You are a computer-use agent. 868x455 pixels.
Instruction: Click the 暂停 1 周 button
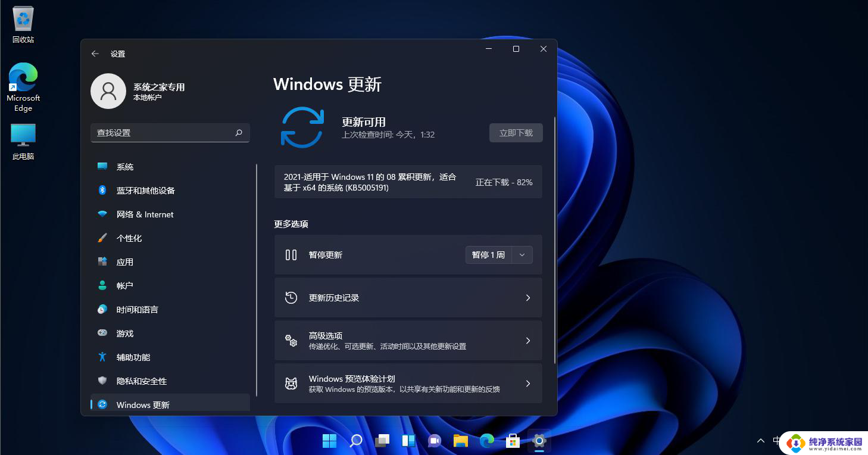pos(488,255)
